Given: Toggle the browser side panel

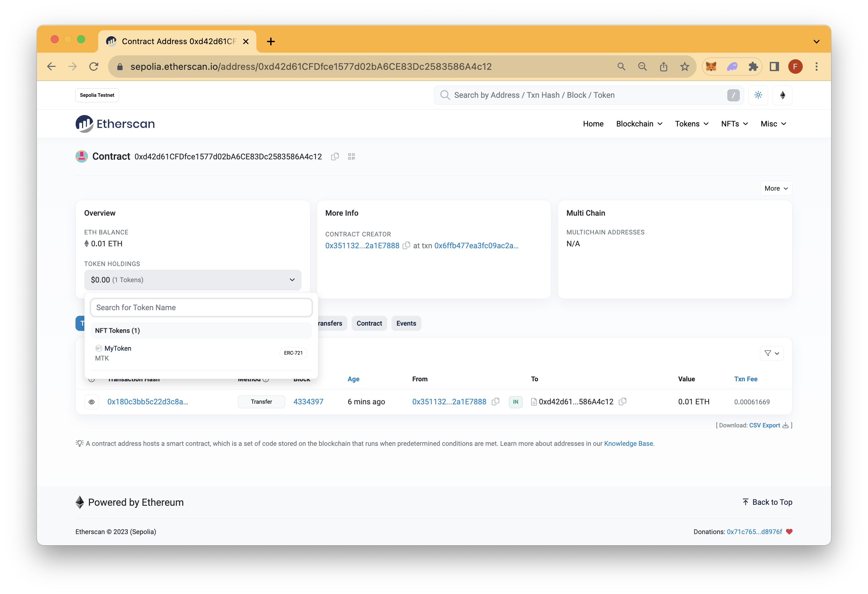Looking at the screenshot, I should click(x=774, y=67).
